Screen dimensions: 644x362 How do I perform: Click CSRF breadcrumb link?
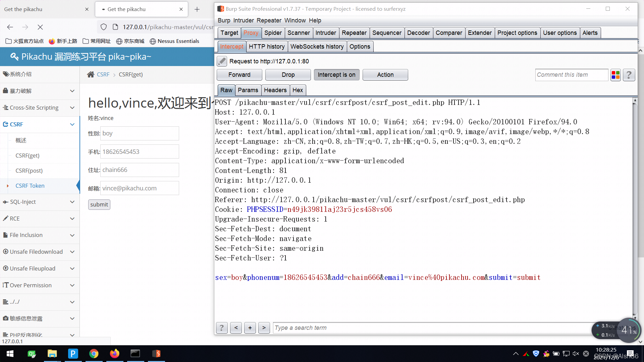[103, 74]
